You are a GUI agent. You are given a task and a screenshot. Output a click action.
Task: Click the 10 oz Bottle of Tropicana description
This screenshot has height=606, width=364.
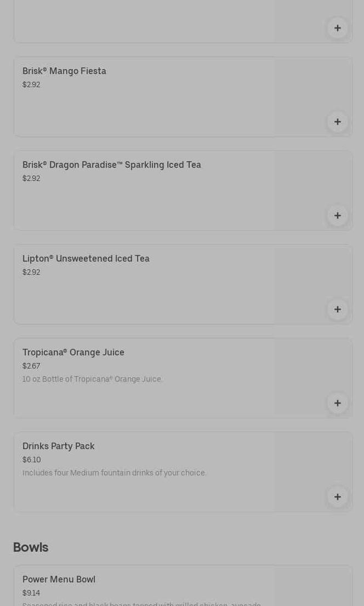point(92,380)
